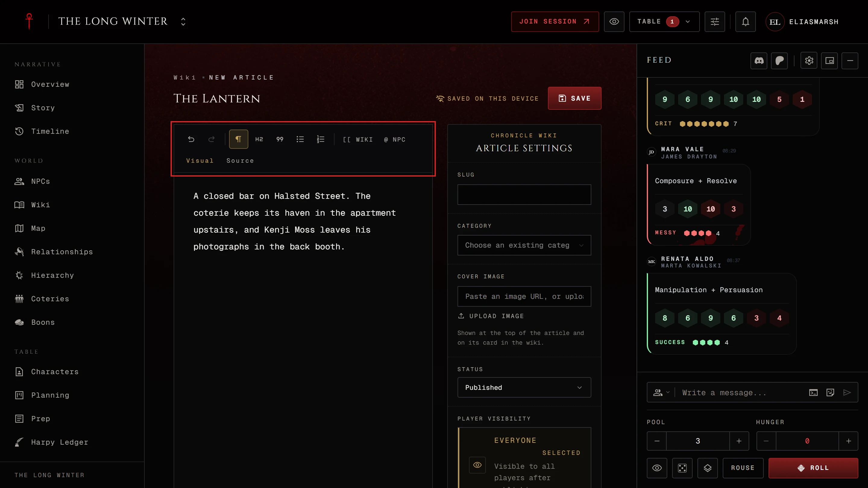The height and width of the screenshot is (488, 868).
Task: Insert an @ NPC mention
Action: point(395,139)
